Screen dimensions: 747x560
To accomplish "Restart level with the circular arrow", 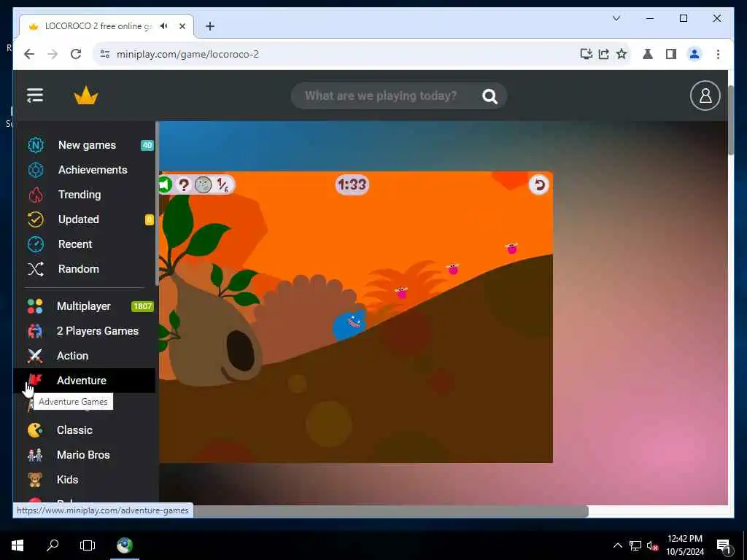I will (x=539, y=184).
